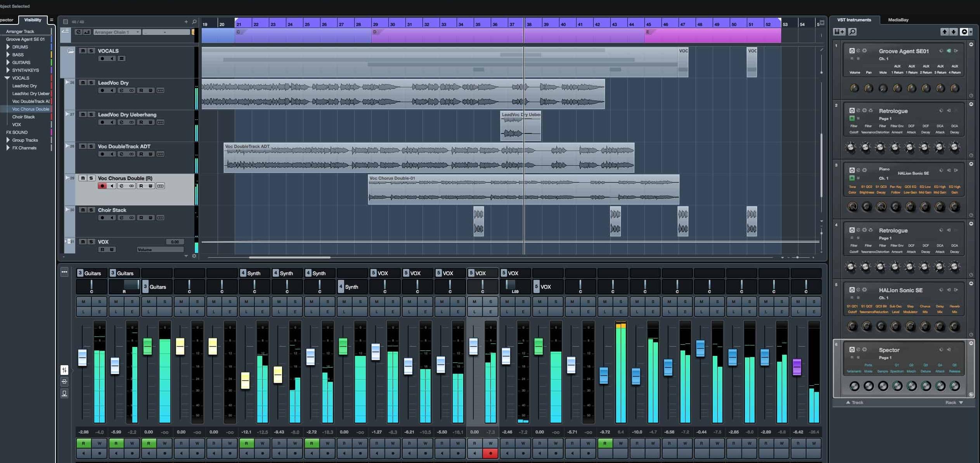Select the LeadVoc Dry Ueber audio clip

(x=520, y=126)
